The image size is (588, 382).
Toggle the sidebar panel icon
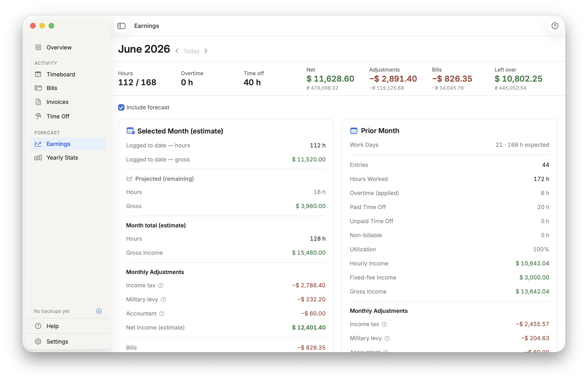pyautogui.click(x=121, y=26)
